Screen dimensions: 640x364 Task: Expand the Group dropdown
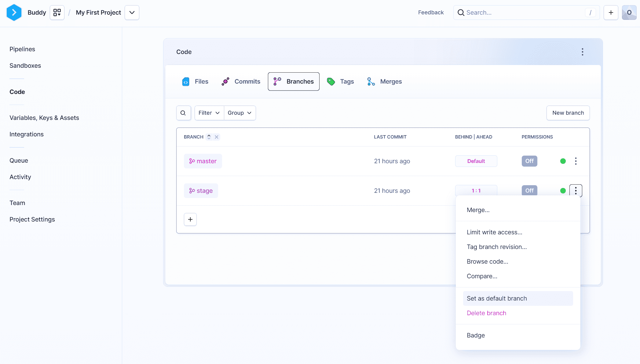click(x=239, y=113)
